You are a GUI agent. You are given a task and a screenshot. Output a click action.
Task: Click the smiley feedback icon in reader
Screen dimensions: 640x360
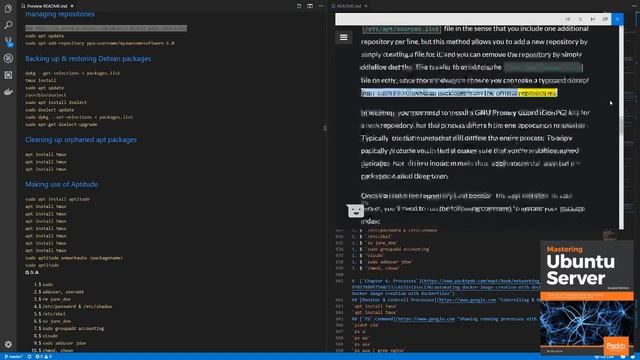pos(356,211)
